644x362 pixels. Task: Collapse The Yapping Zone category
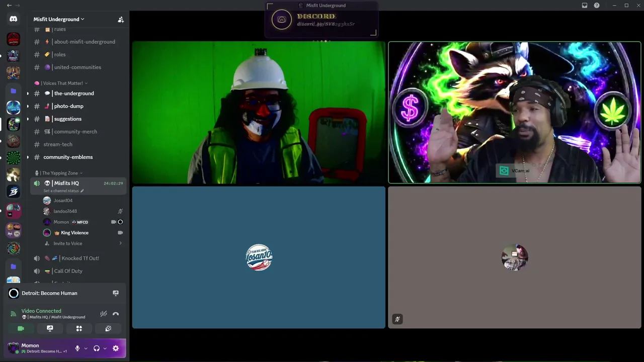(58, 173)
